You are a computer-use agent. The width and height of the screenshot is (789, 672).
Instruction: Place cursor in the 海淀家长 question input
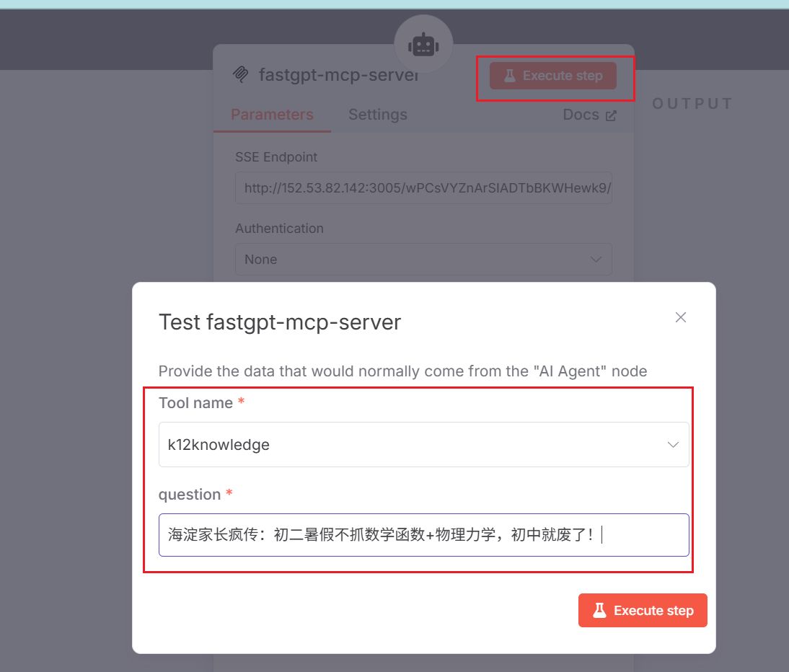[x=423, y=535]
